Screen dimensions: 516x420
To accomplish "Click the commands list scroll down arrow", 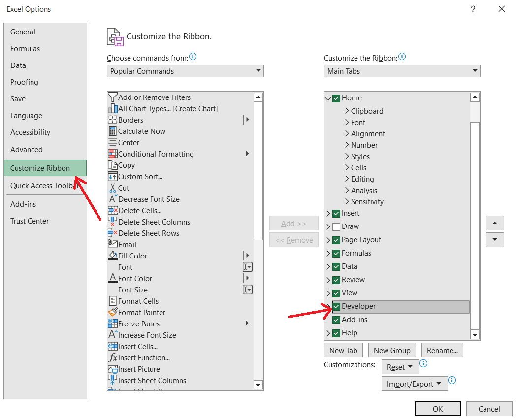I will pos(258,385).
